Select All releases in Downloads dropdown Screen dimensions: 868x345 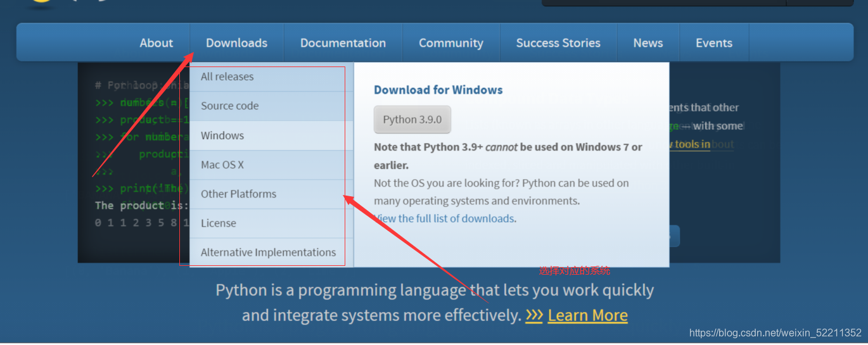pyautogui.click(x=272, y=77)
